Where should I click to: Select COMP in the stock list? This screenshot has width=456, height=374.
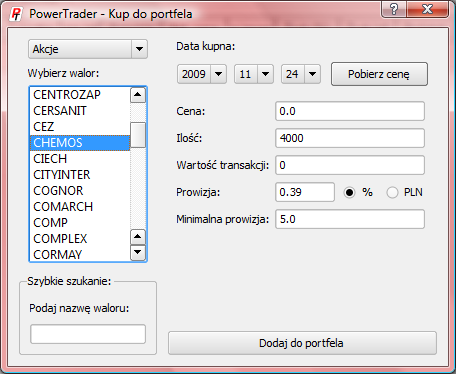pyautogui.click(x=80, y=223)
